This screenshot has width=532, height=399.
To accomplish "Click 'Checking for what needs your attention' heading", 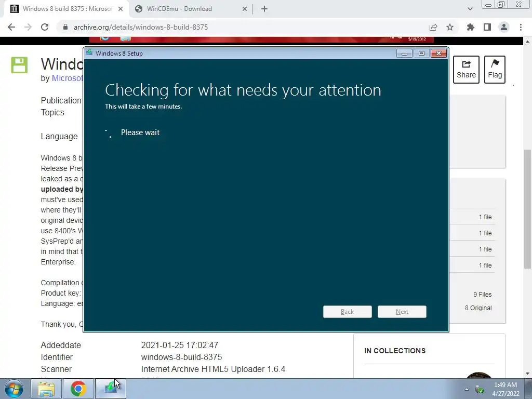I will click(243, 90).
